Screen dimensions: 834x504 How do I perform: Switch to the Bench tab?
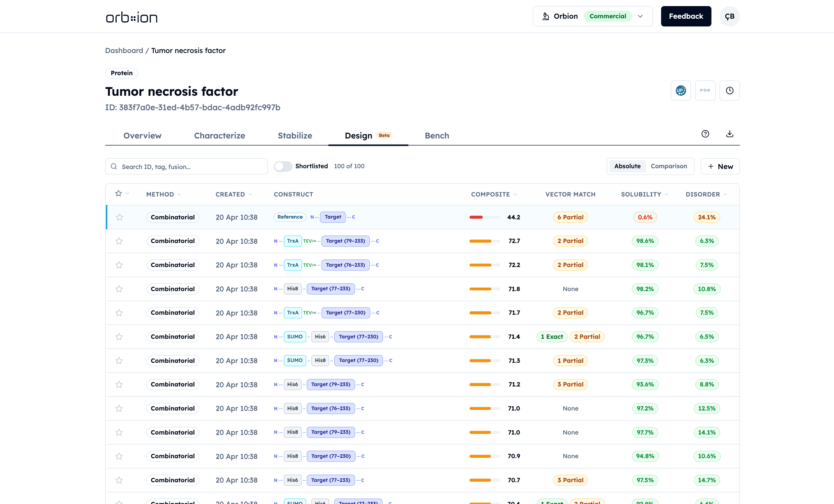tap(436, 136)
